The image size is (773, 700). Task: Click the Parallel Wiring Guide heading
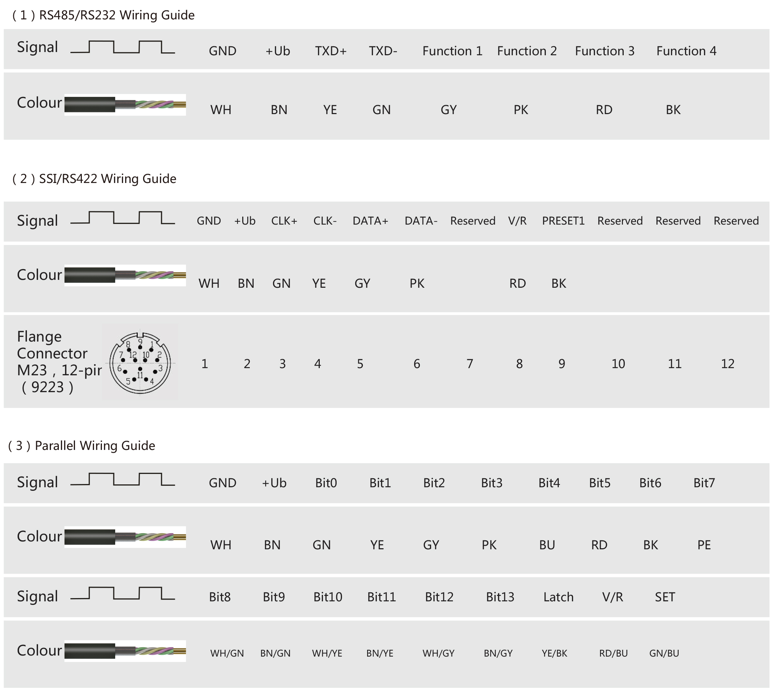point(82,446)
